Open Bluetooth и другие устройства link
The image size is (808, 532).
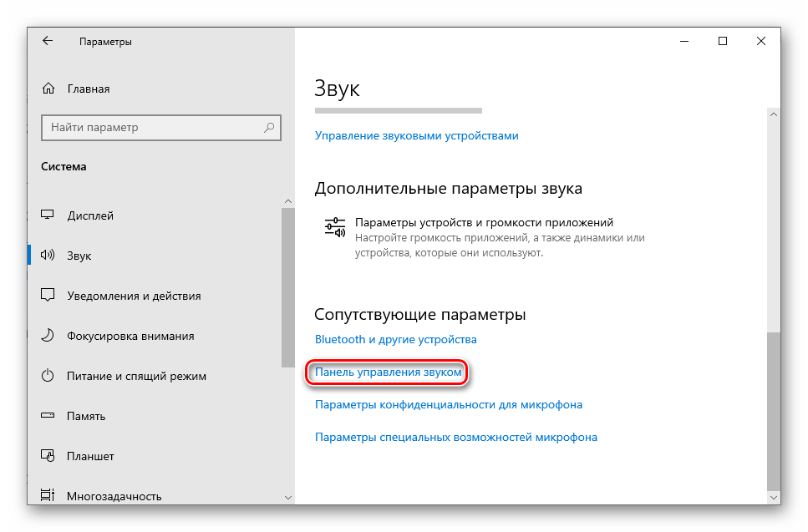[395, 340]
